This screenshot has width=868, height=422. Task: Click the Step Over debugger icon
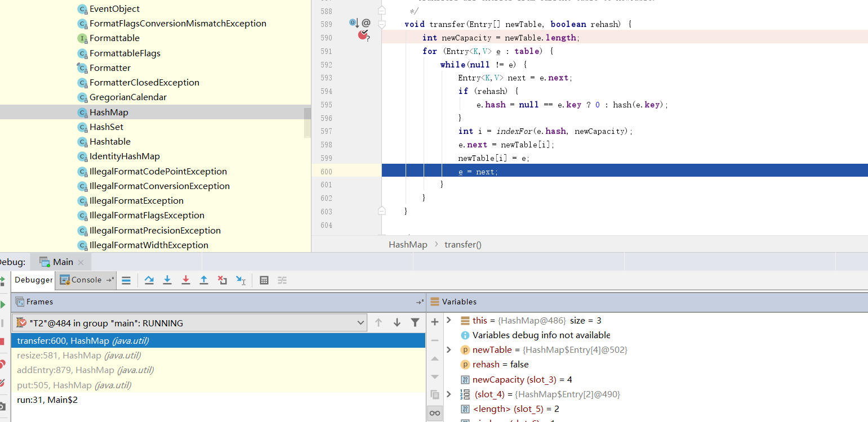149,280
